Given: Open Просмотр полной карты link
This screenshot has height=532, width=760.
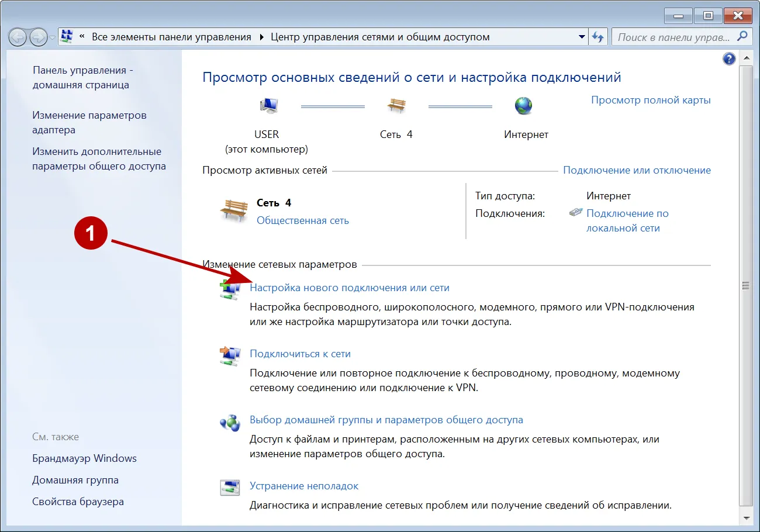Looking at the screenshot, I should 651,100.
